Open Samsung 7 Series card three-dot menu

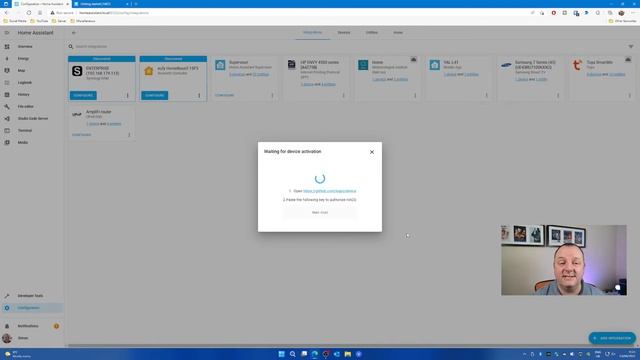(558, 95)
